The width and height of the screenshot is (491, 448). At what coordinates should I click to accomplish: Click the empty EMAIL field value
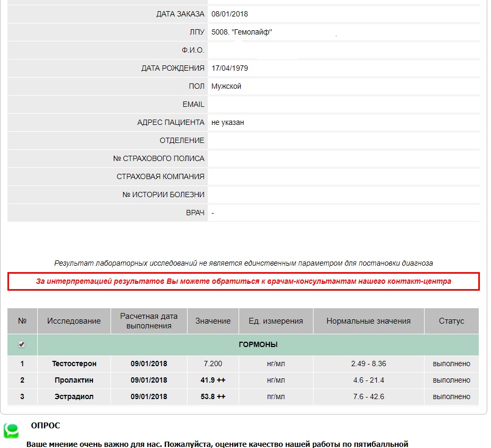[343, 105]
